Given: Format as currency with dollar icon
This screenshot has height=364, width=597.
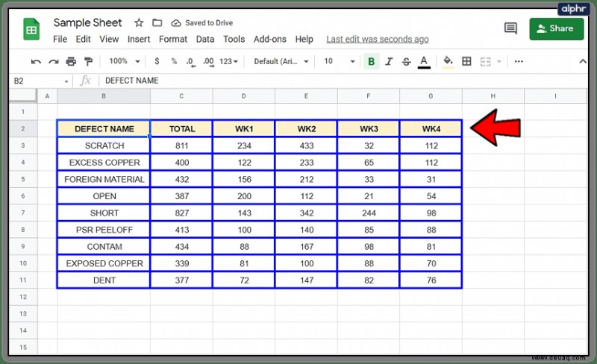Looking at the screenshot, I should pos(157,61).
